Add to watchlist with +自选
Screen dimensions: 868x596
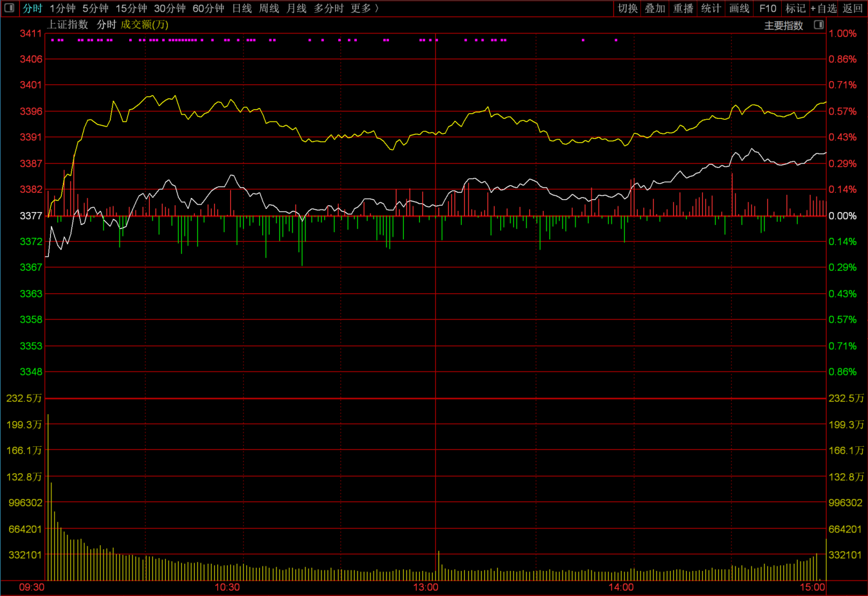tap(824, 8)
